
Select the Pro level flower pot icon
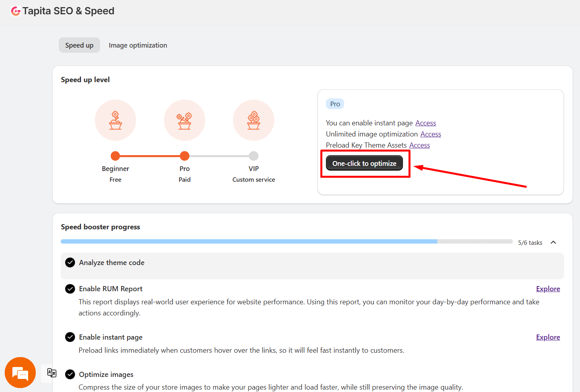(185, 120)
